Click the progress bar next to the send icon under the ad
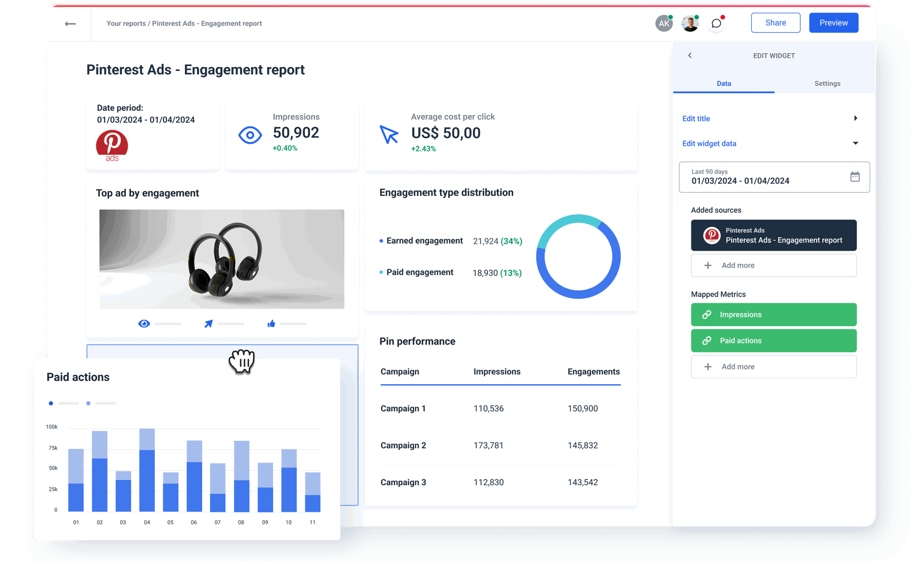Screen dimensions: 924x562 (x=231, y=323)
